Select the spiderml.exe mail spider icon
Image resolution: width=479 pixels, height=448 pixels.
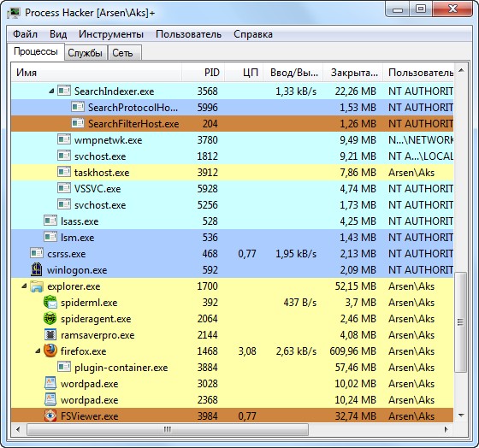pyautogui.click(x=50, y=303)
